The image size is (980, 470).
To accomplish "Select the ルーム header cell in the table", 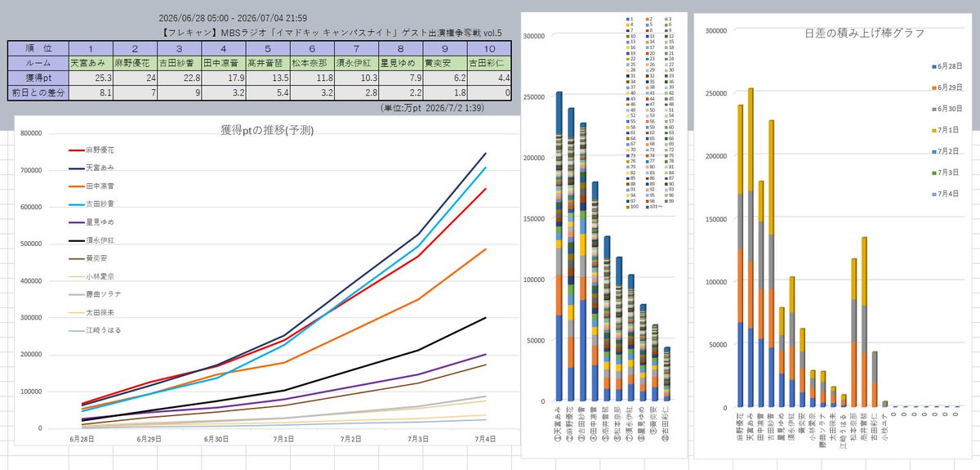I will 38,62.
